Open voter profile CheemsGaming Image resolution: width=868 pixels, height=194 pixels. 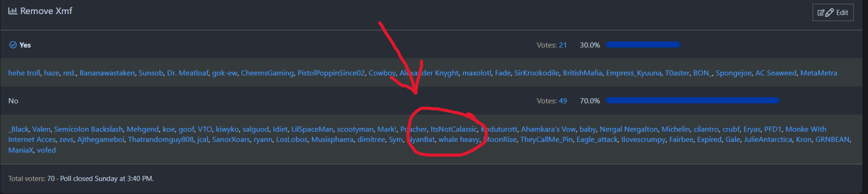pyautogui.click(x=267, y=73)
